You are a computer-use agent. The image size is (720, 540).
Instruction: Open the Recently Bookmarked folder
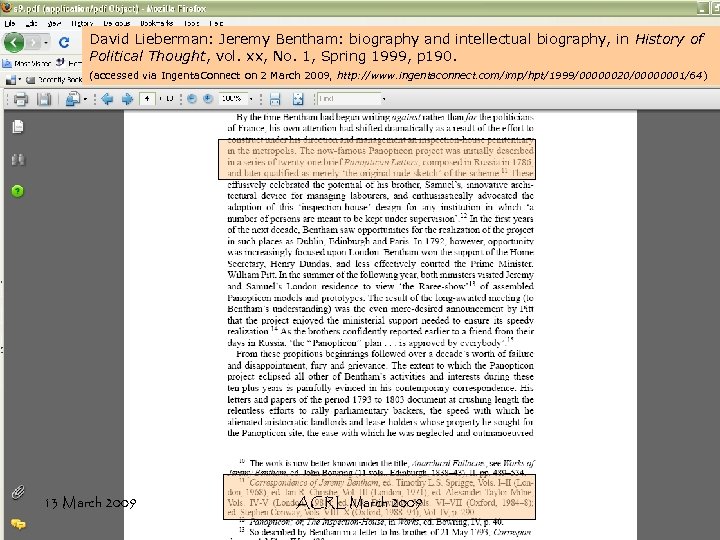[x=54, y=80]
